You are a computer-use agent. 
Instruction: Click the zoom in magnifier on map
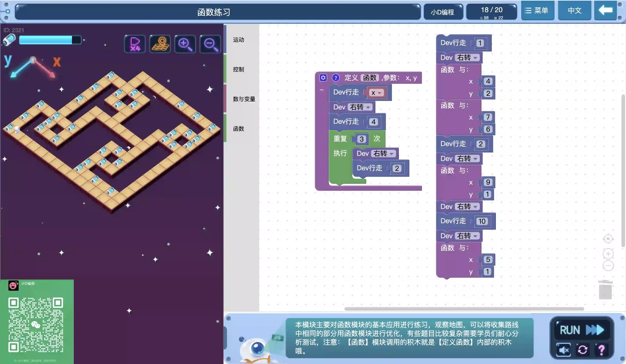coord(185,44)
